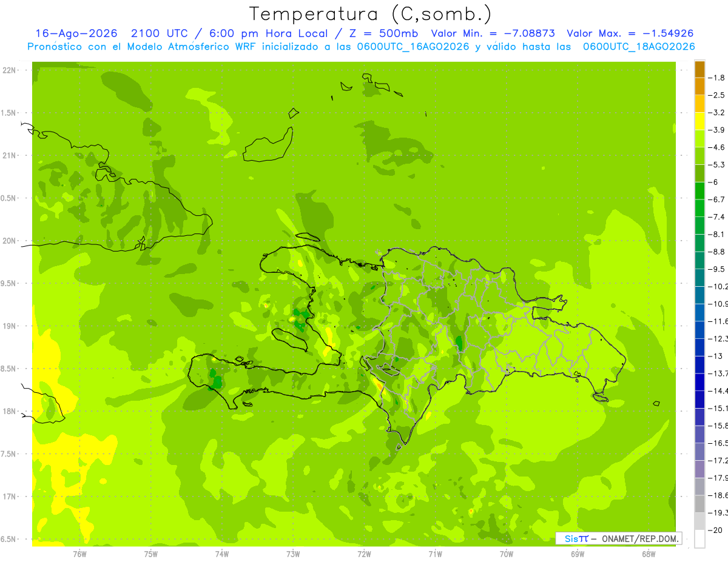Click the -11.6 colorbar label
This screenshot has height=562, width=728.
point(718,321)
